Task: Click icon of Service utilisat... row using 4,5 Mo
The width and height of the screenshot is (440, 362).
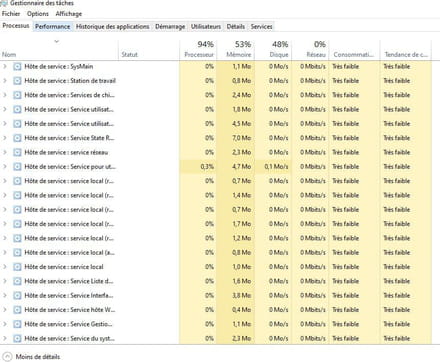Action: tap(17, 124)
